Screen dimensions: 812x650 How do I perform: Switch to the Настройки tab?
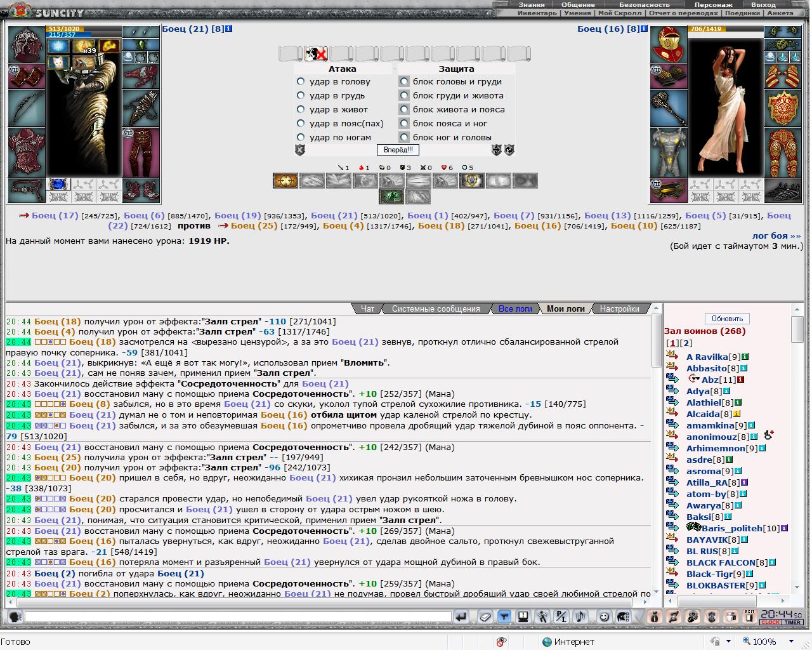620,308
